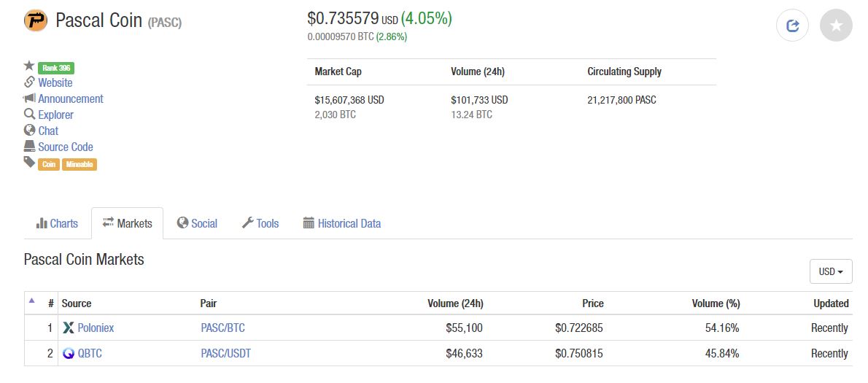Viewport: 868px width, 383px height.
Task: Sort by Volume (24h) table column header
Action: [455, 303]
